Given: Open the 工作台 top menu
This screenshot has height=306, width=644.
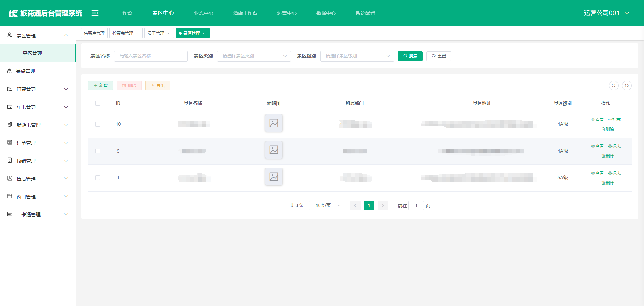Looking at the screenshot, I should pyautogui.click(x=125, y=13).
